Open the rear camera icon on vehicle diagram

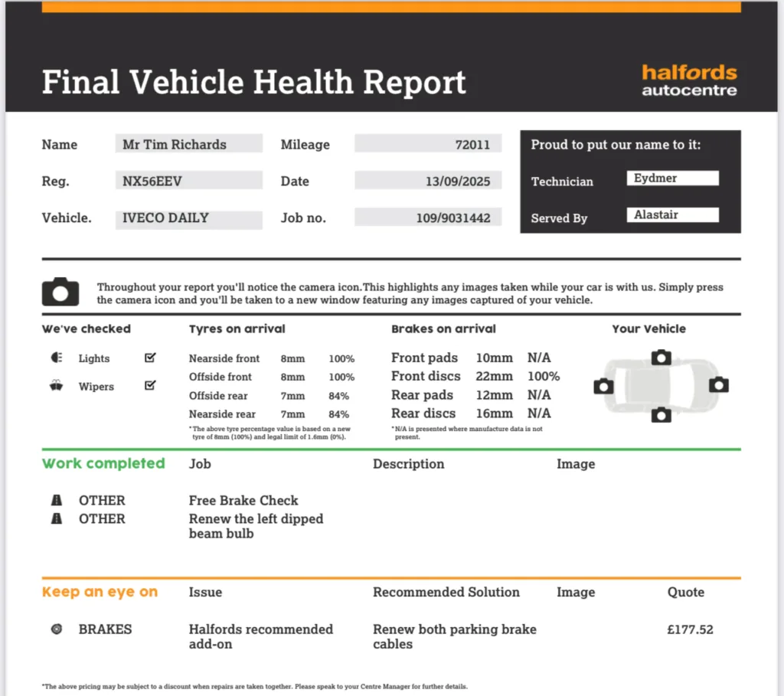pyautogui.click(x=603, y=386)
